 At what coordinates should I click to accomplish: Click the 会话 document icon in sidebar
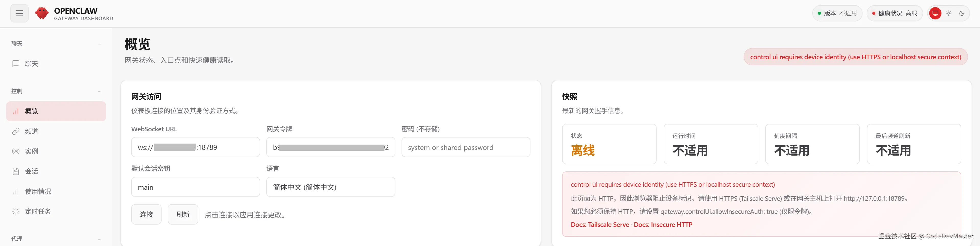point(16,171)
